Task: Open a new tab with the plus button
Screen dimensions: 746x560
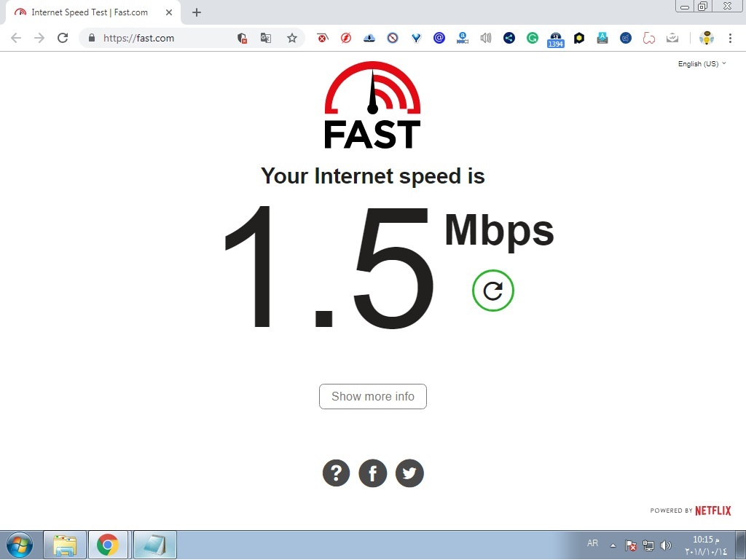Action: click(197, 12)
